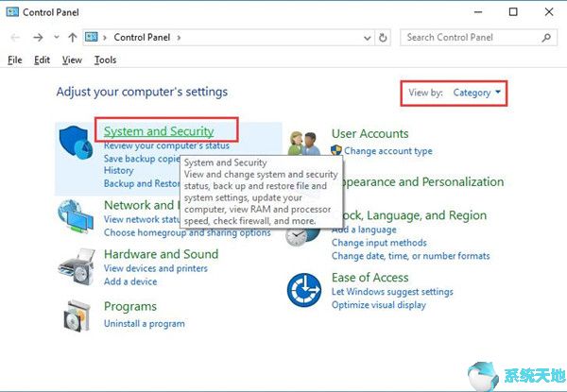The height and width of the screenshot is (392, 567).
Task: Click the Ease of Access icon
Action: coord(304,290)
